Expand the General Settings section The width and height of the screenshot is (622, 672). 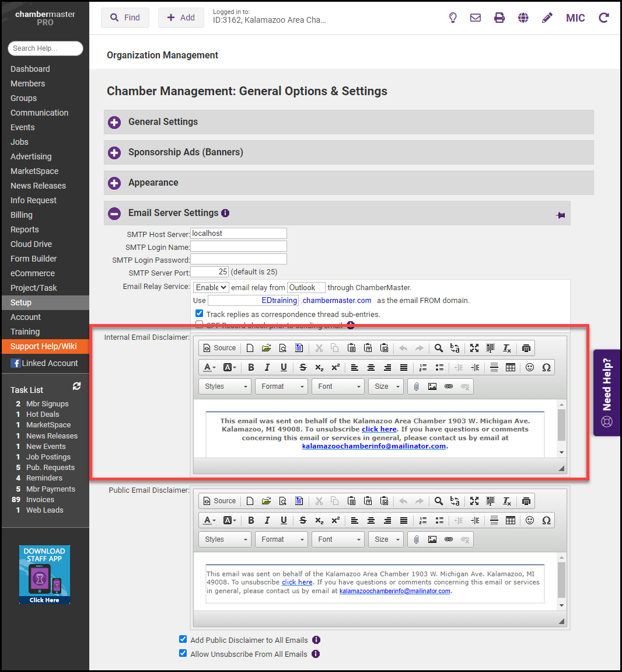pyautogui.click(x=114, y=122)
